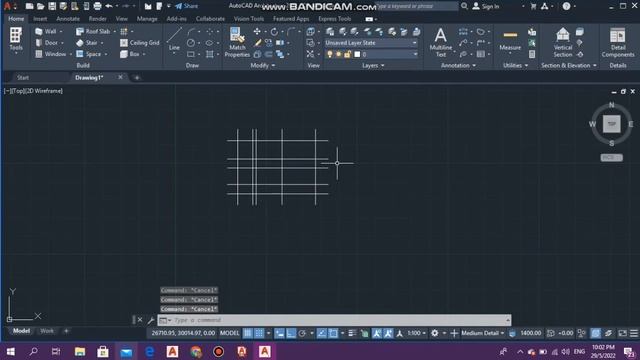Screen dimensions: 640x360
Task: Expand the Layers panel
Action: coord(373,65)
